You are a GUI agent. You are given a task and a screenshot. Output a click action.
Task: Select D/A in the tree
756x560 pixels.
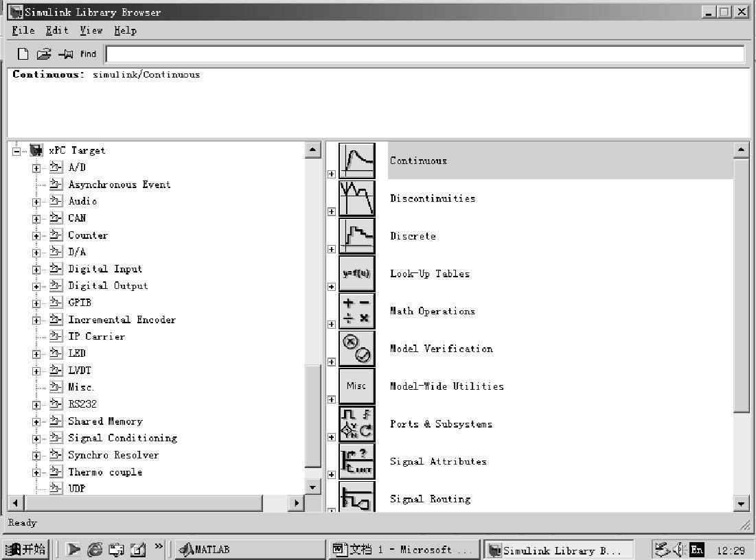coord(77,252)
